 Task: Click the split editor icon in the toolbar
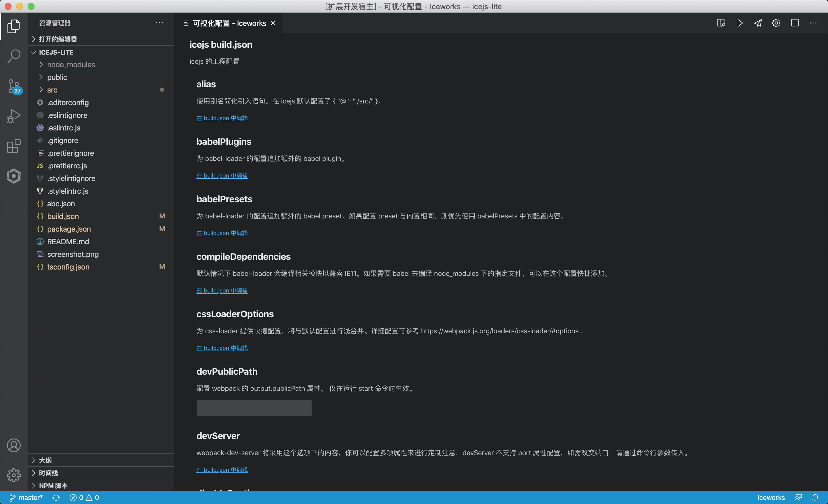tap(795, 23)
